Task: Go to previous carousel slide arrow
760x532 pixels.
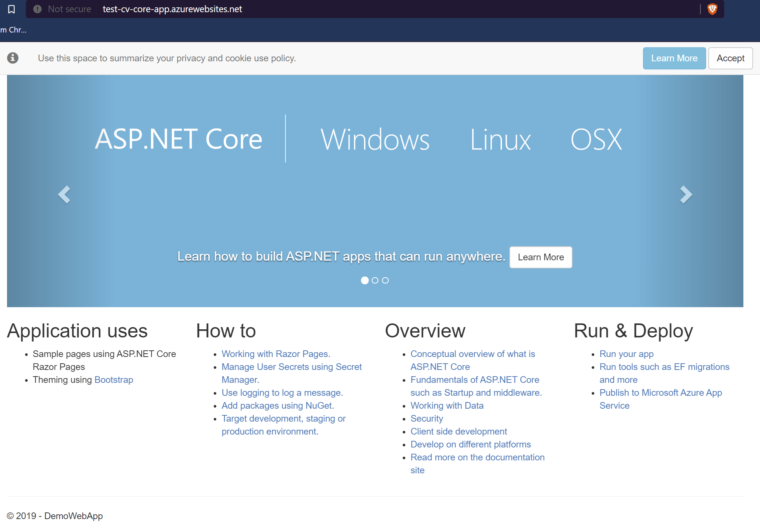Action: coord(65,195)
